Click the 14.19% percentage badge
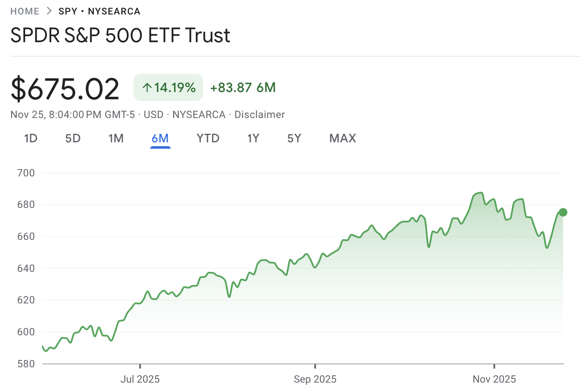 point(168,87)
